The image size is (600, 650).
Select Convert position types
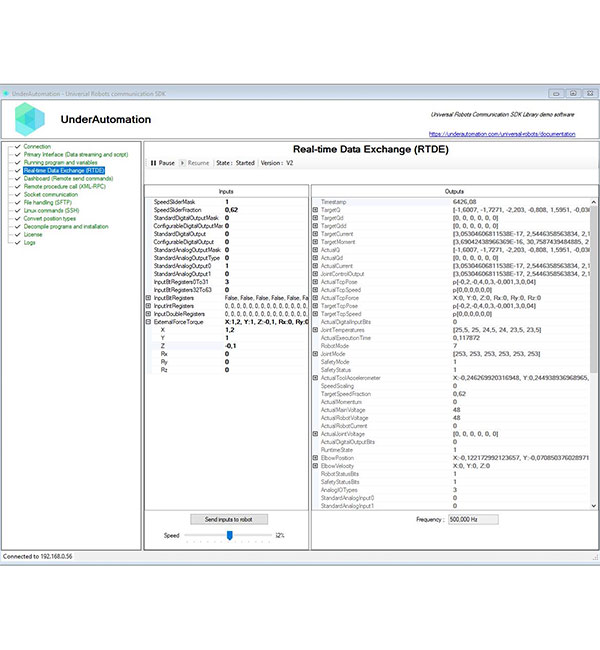coord(49,218)
